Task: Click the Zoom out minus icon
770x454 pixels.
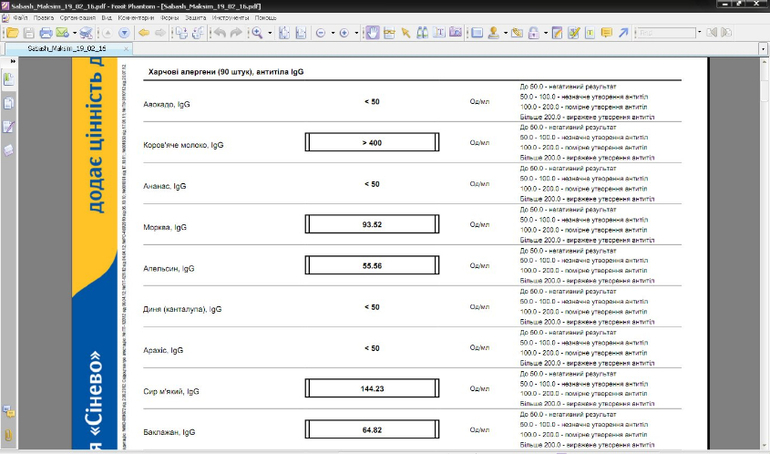Action: point(321,33)
